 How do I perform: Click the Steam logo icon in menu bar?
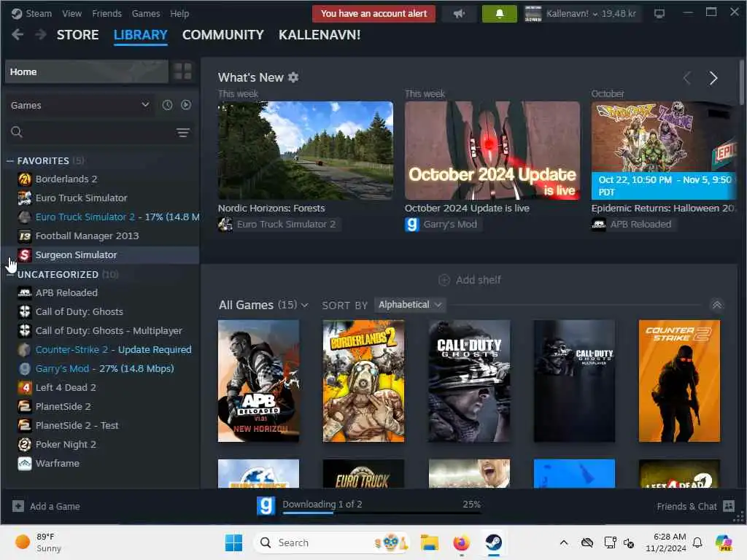(x=17, y=13)
